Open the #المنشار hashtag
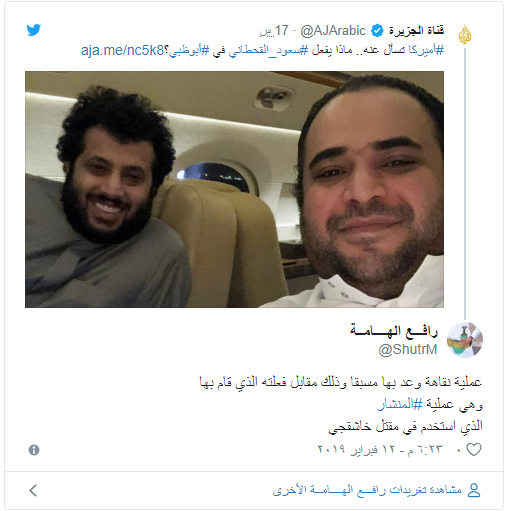 coord(399,404)
